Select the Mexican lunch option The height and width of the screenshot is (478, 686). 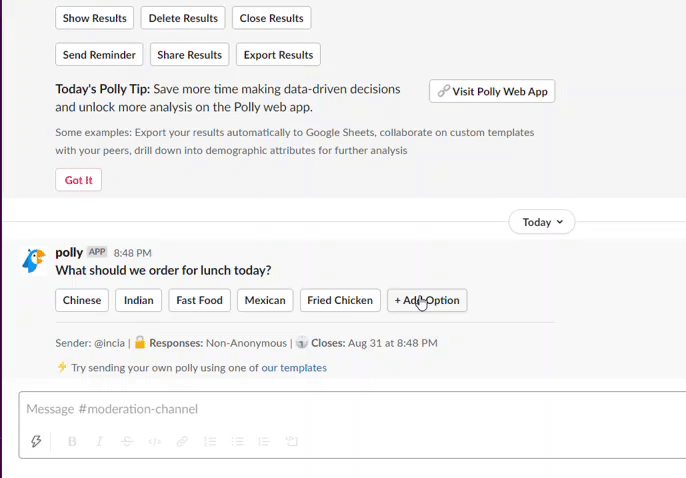pos(265,300)
